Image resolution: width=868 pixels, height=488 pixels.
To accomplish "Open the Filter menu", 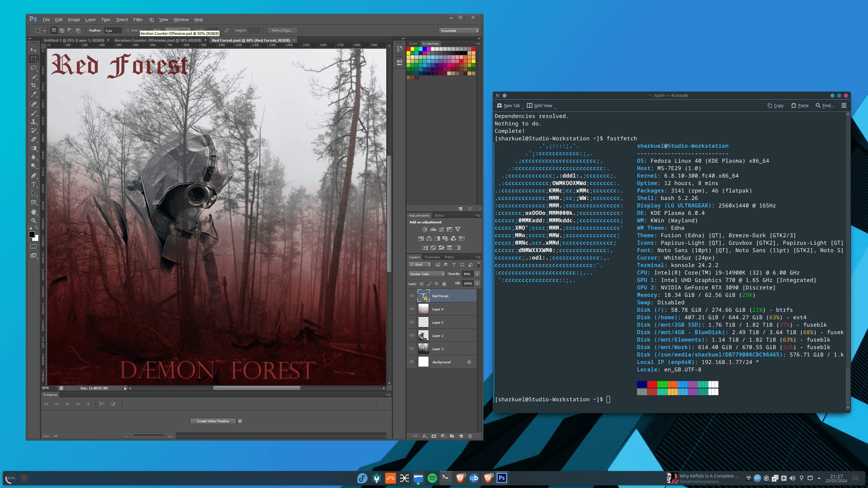I will coord(138,20).
